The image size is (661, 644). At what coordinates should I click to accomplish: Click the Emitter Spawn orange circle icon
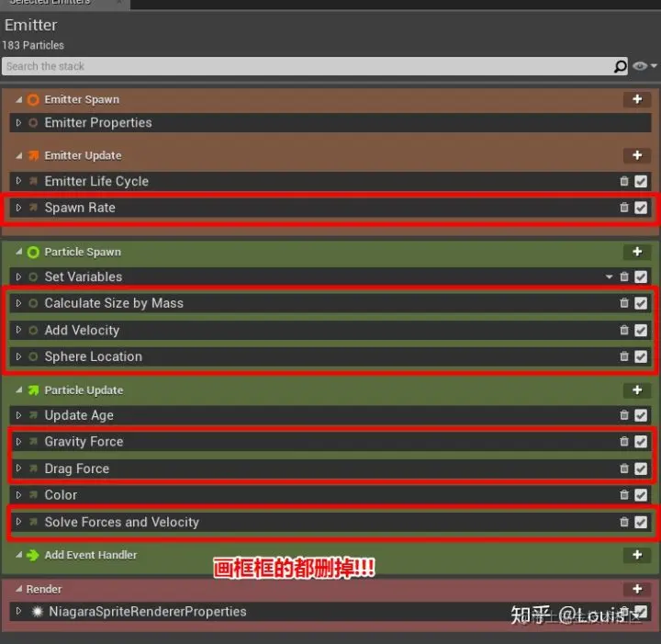pyautogui.click(x=33, y=99)
